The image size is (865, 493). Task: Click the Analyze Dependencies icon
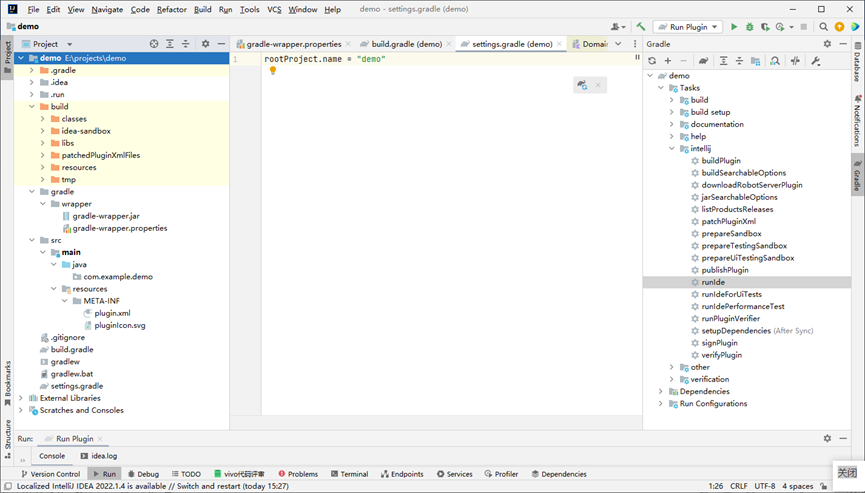click(775, 61)
